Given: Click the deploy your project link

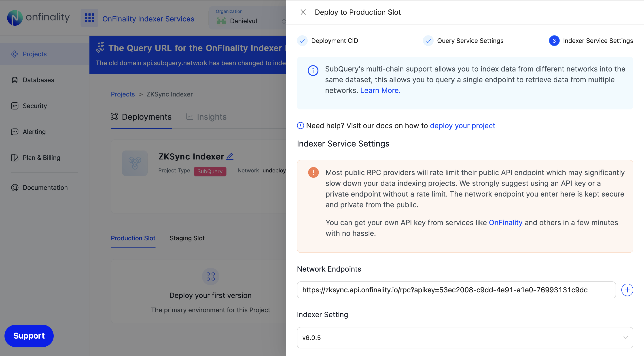Looking at the screenshot, I should [462, 126].
